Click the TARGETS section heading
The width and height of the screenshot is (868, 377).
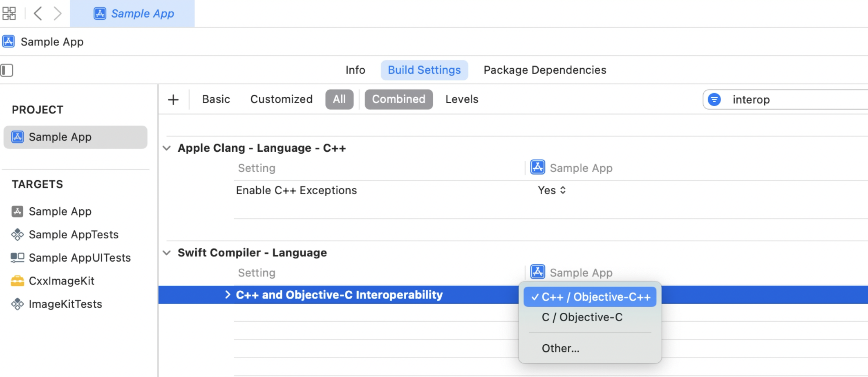(x=38, y=184)
